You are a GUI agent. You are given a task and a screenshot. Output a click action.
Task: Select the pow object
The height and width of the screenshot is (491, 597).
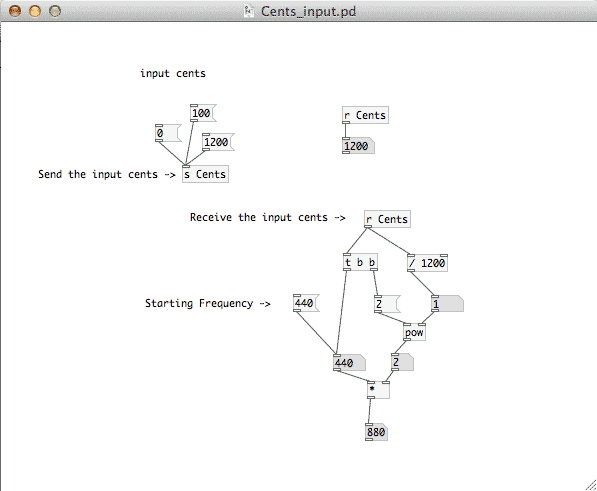tap(414, 332)
